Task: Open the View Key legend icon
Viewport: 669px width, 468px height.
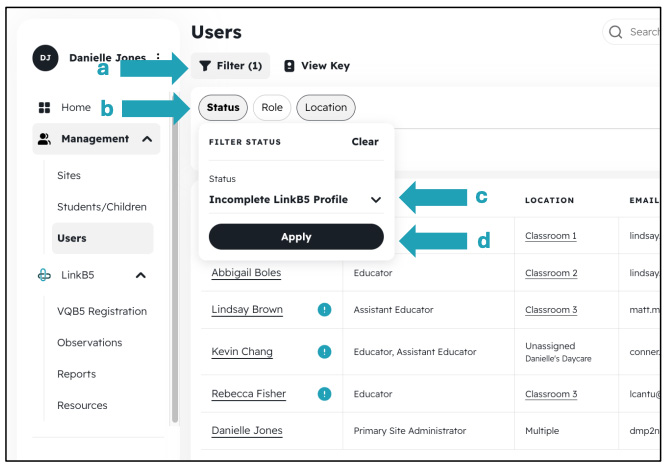Action: tap(289, 66)
